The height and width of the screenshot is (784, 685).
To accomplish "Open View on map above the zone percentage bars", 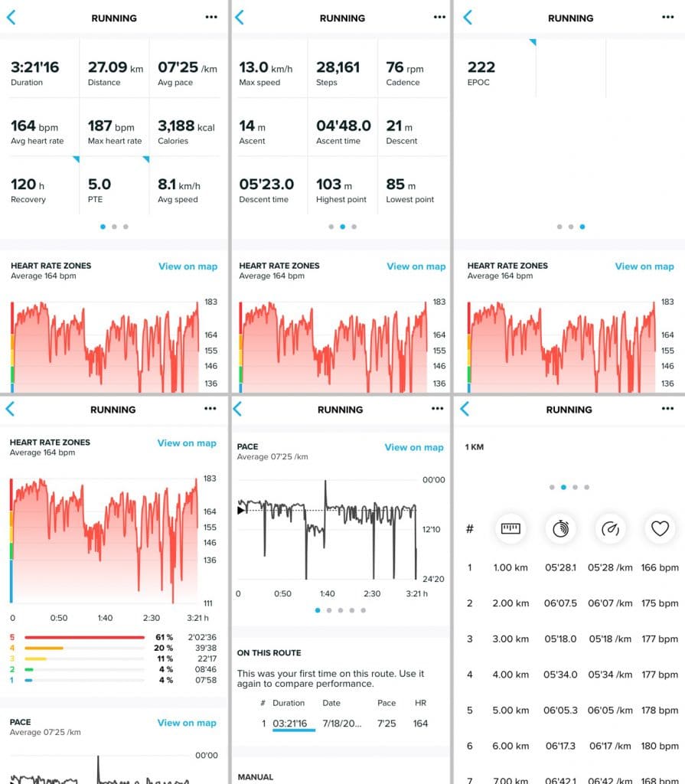I will coord(187,443).
